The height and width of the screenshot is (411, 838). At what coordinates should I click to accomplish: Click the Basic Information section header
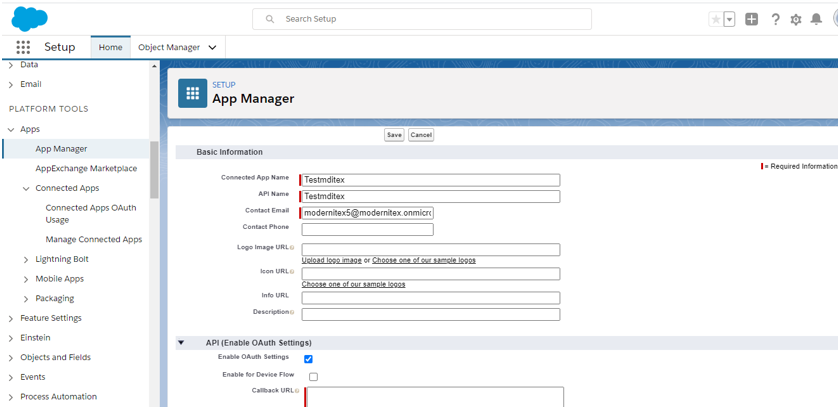click(229, 152)
